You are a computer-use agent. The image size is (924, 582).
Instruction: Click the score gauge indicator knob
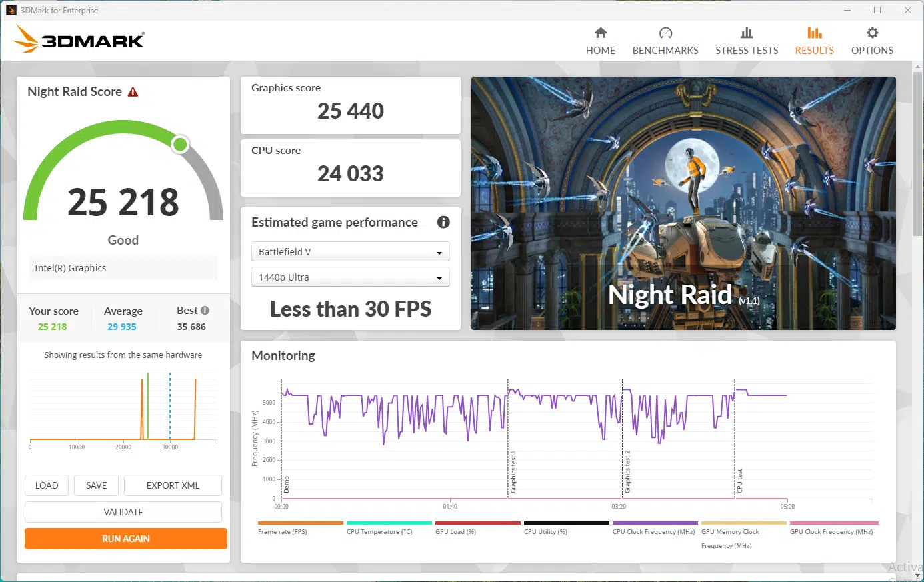180,144
